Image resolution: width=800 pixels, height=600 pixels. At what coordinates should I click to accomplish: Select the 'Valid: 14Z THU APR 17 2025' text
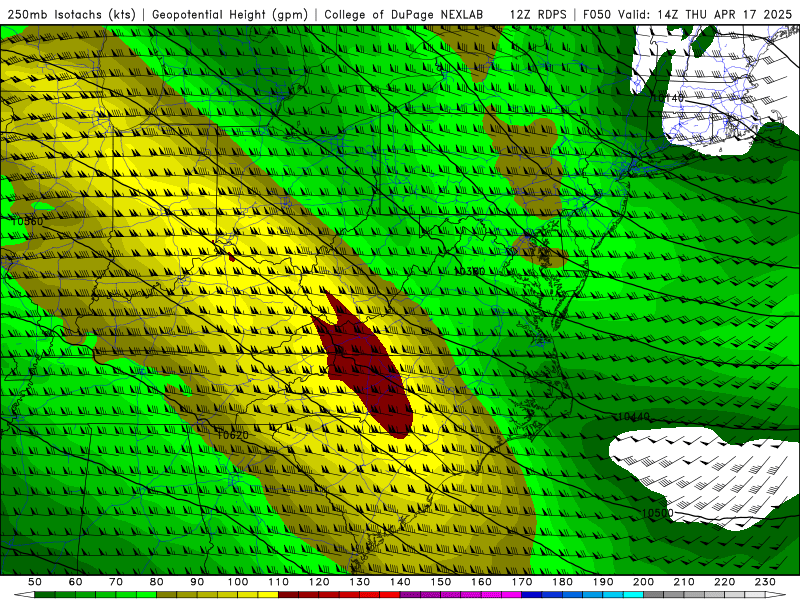[705, 14]
